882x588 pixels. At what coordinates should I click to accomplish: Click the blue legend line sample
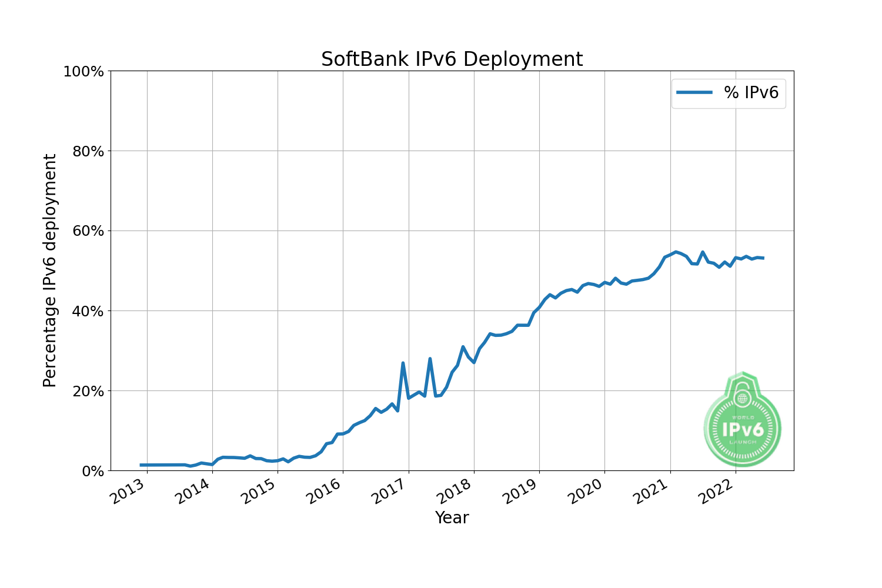(x=694, y=92)
